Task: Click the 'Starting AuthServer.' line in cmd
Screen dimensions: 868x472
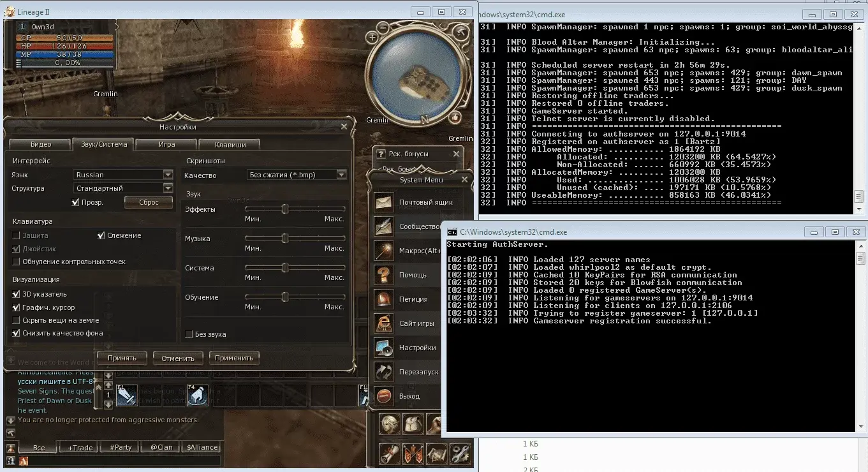Action: click(x=497, y=244)
